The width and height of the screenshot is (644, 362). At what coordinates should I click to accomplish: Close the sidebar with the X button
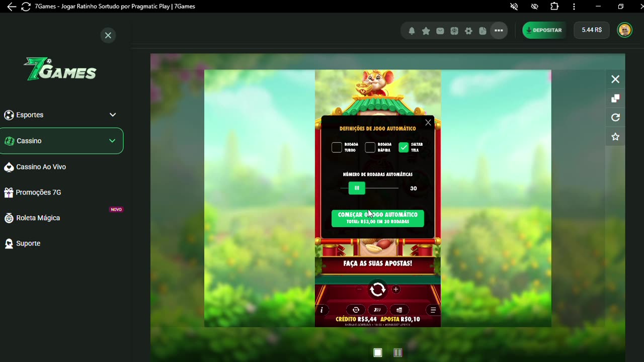pyautogui.click(x=108, y=35)
